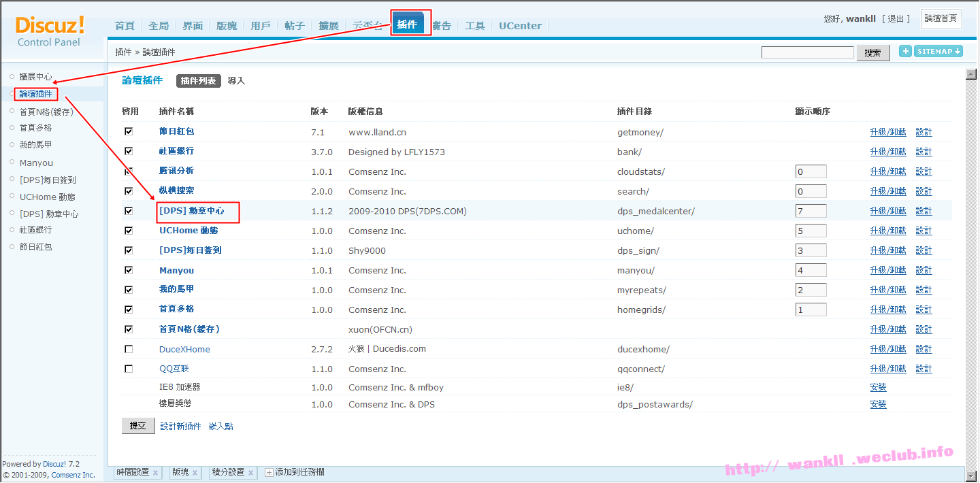Click 設計 for DuceXHome plugin

coord(924,349)
